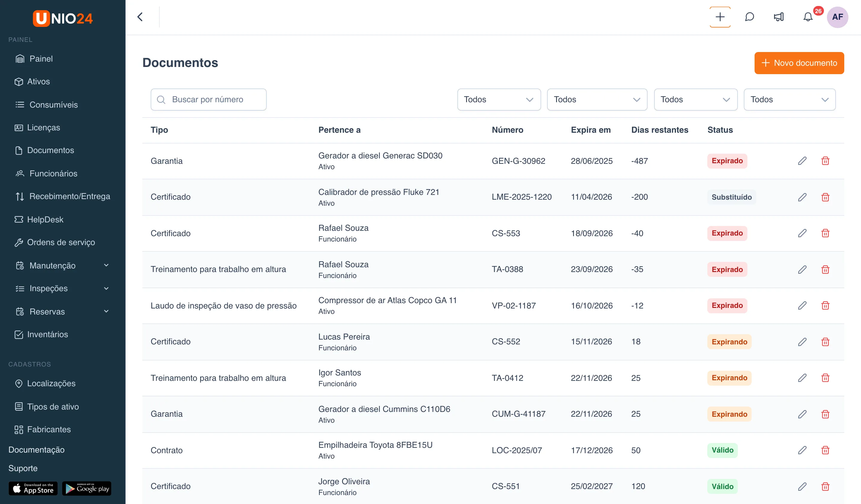Focus the Buscar por número search field

(x=208, y=100)
